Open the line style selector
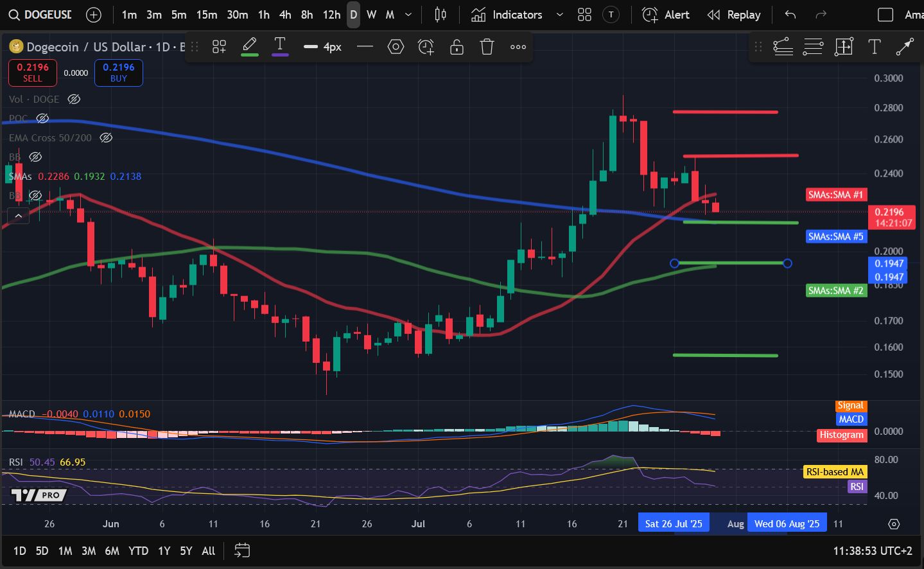The height and width of the screenshot is (569, 924). [365, 47]
